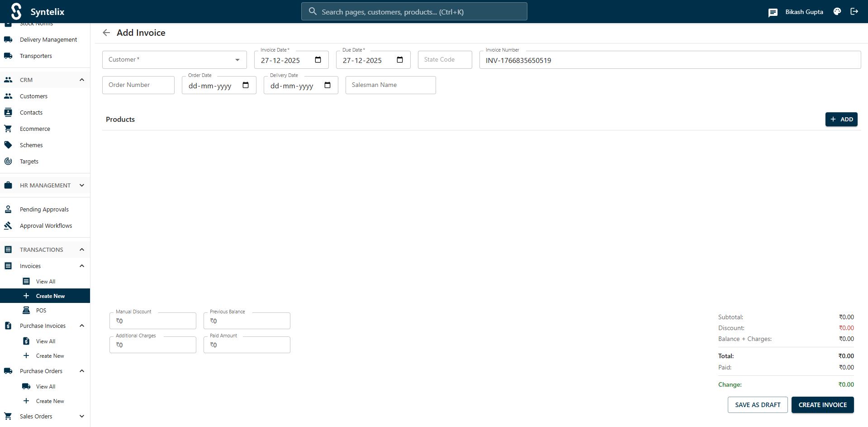Image resolution: width=868 pixels, height=427 pixels.
Task: Collapse the HR MANAGEMENT section
Action: [x=82, y=185]
